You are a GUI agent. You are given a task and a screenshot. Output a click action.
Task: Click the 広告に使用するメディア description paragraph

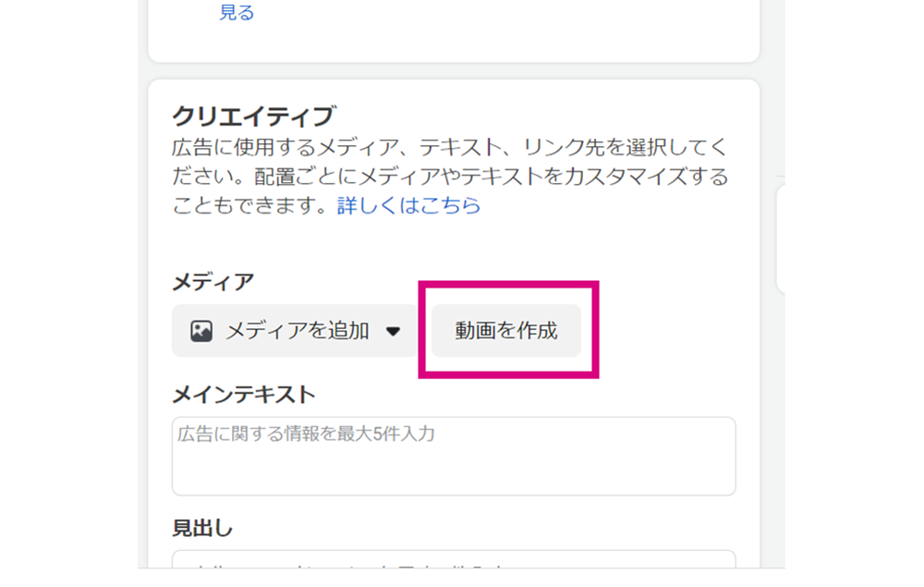450,177
